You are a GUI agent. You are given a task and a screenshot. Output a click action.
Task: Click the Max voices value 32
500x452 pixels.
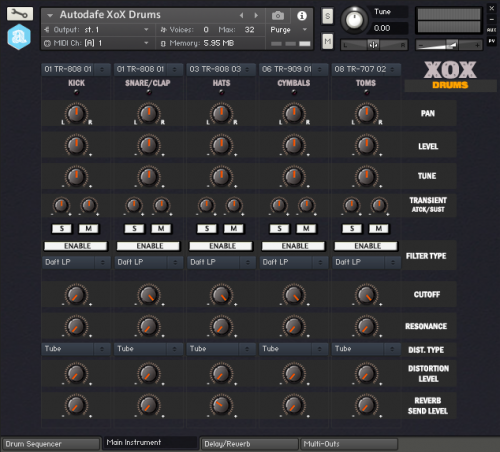(250, 30)
